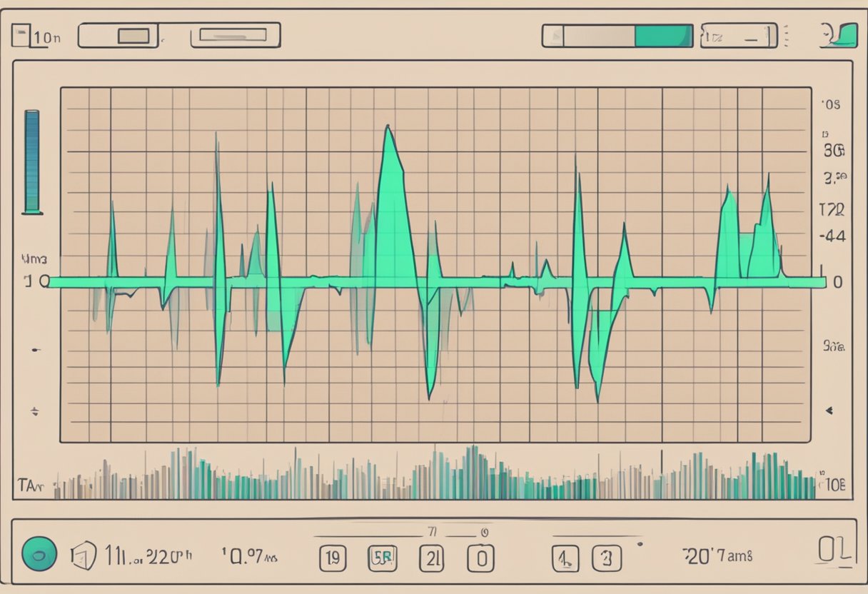Click the teal-filled progress bar at top
This screenshot has height=594, width=868.
click(x=617, y=36)
